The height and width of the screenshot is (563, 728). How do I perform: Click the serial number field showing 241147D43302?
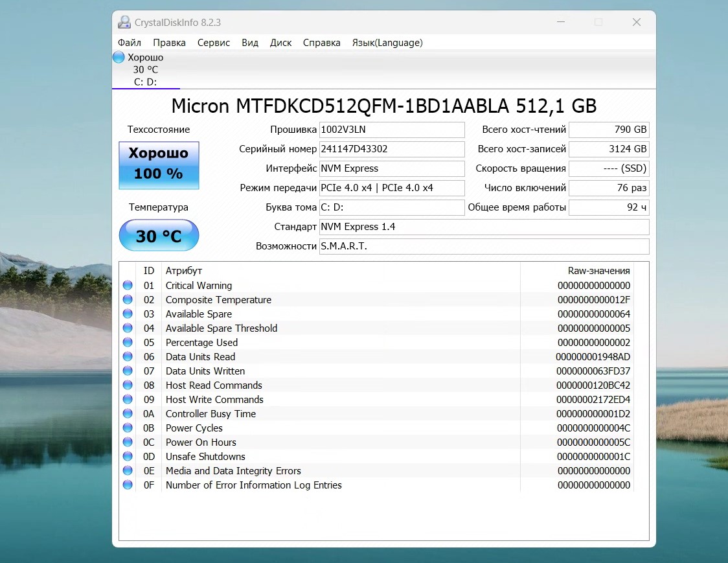pos(392,149)
